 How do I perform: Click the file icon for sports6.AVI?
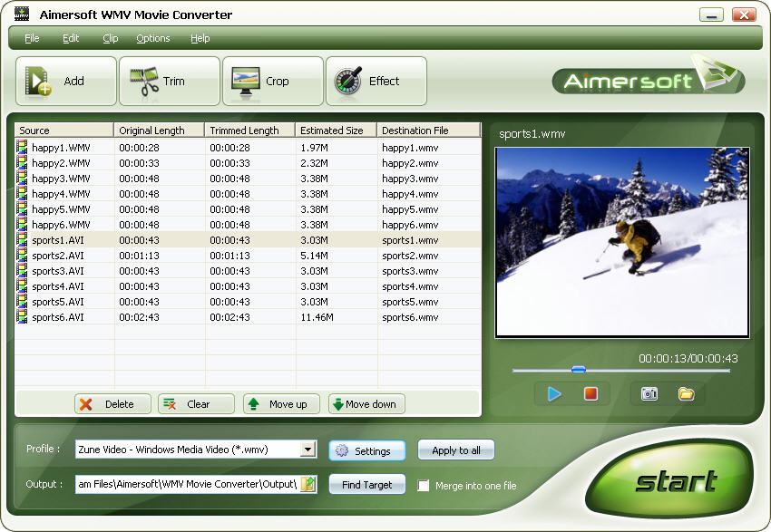22,316
